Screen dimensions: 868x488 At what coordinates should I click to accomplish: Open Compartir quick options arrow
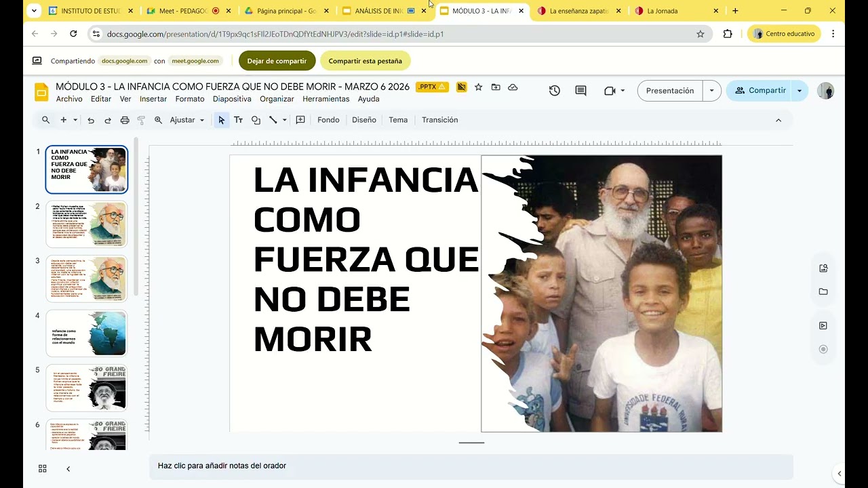point(800,91)
